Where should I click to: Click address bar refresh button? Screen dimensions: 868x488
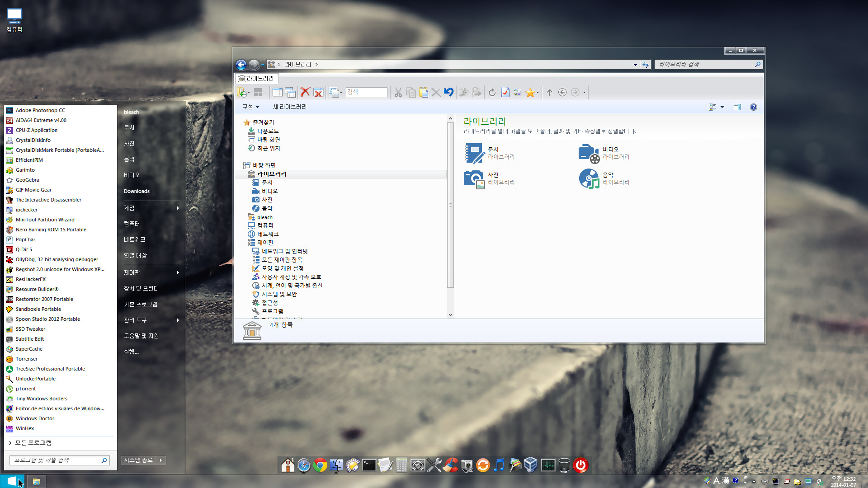coord(645,65)
